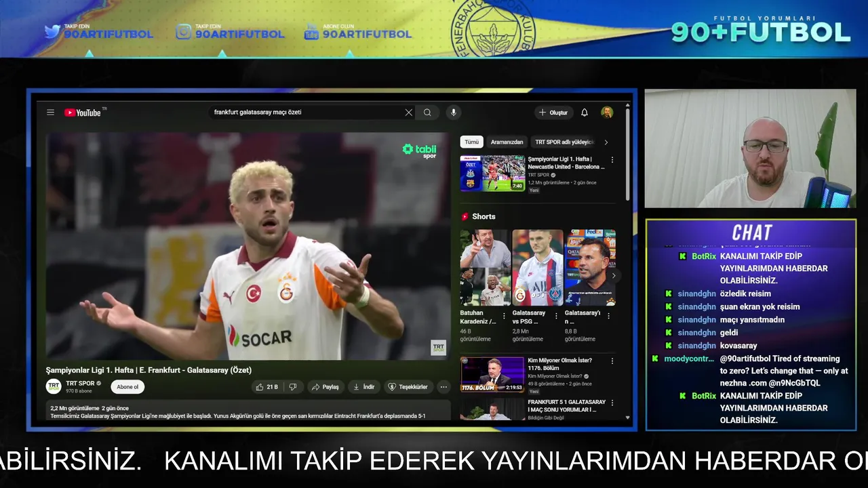This screenshot has height=488, width=868.
Task: Open the TRT SPOR channel name link
Action: pos(80,384)
